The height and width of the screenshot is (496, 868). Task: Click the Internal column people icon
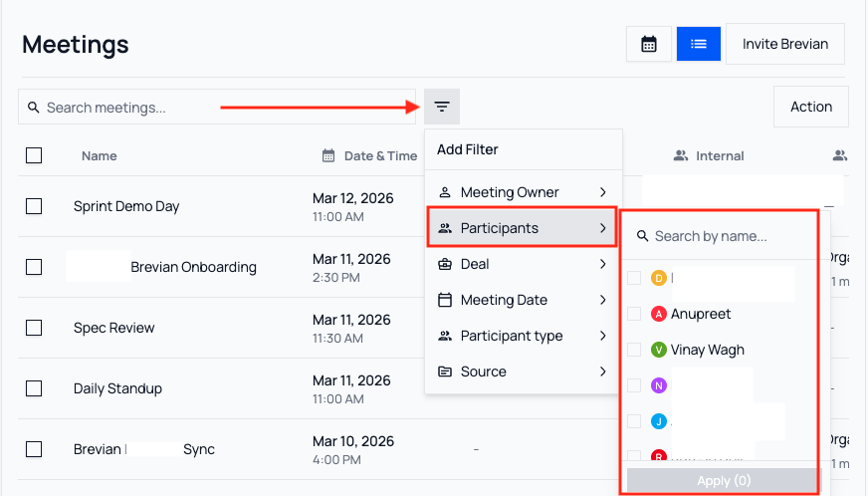point(681,155)
